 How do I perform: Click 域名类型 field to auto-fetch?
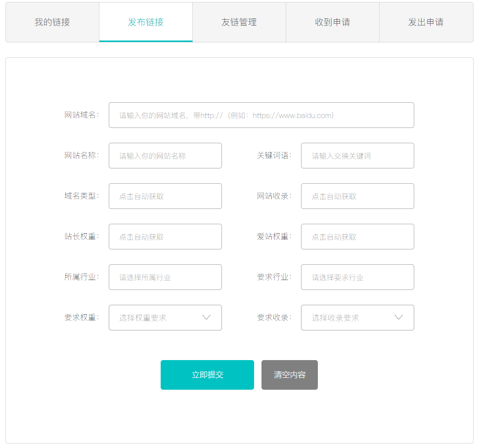[165, 196]
